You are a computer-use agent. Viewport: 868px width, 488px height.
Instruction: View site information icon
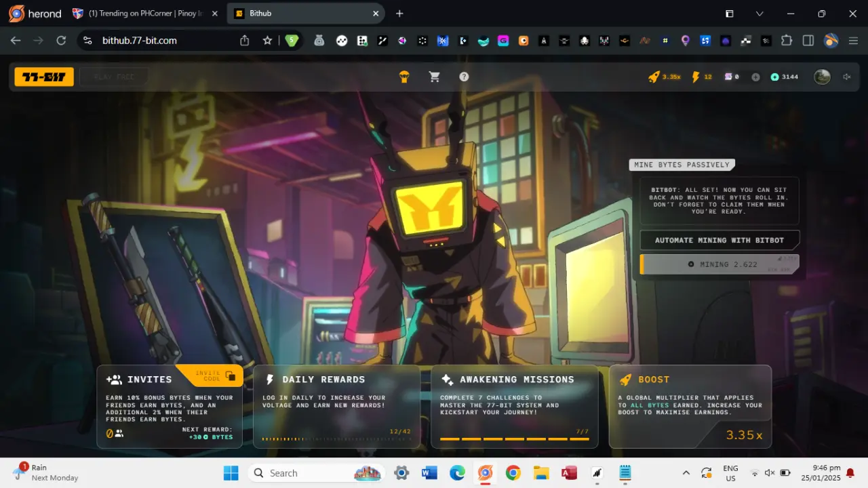click(87, 41)
